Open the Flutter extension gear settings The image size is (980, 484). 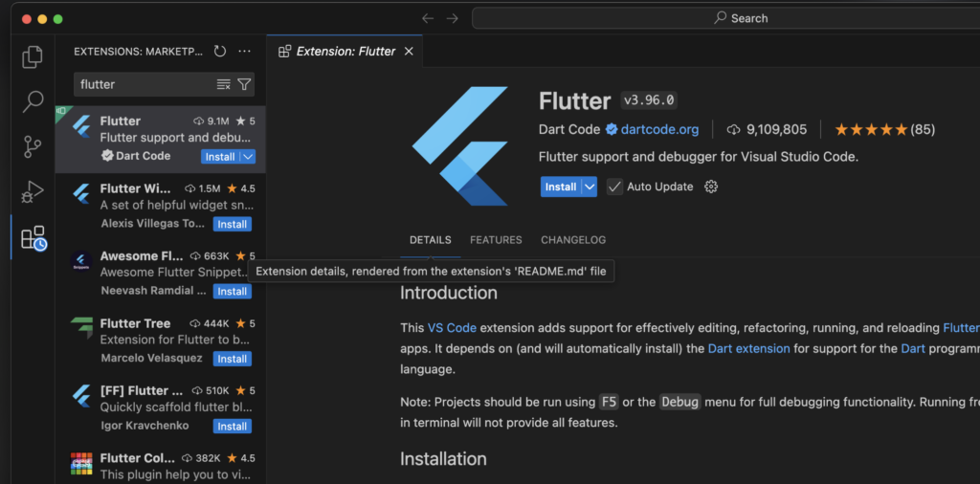(x=711, y=187)
